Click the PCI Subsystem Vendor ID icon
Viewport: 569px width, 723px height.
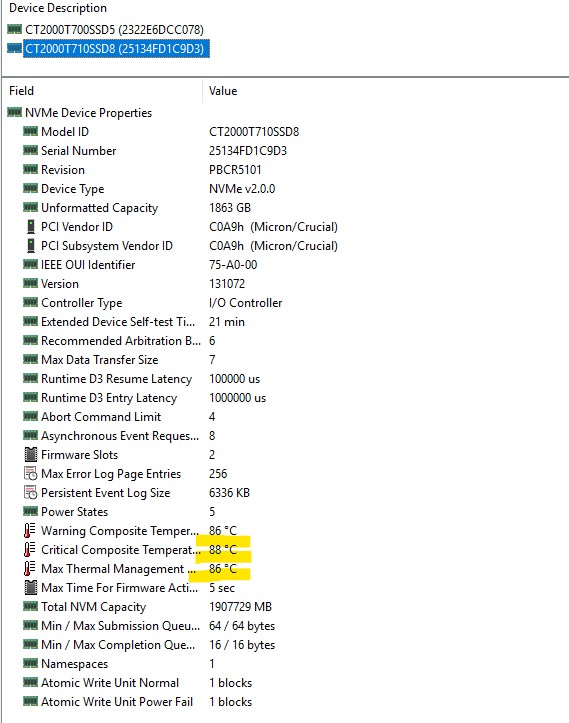pyautogui.click(x=30, y=246)
